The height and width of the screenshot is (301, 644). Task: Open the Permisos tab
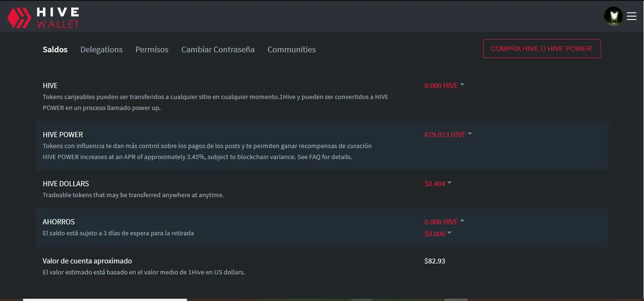coord(152,49)
